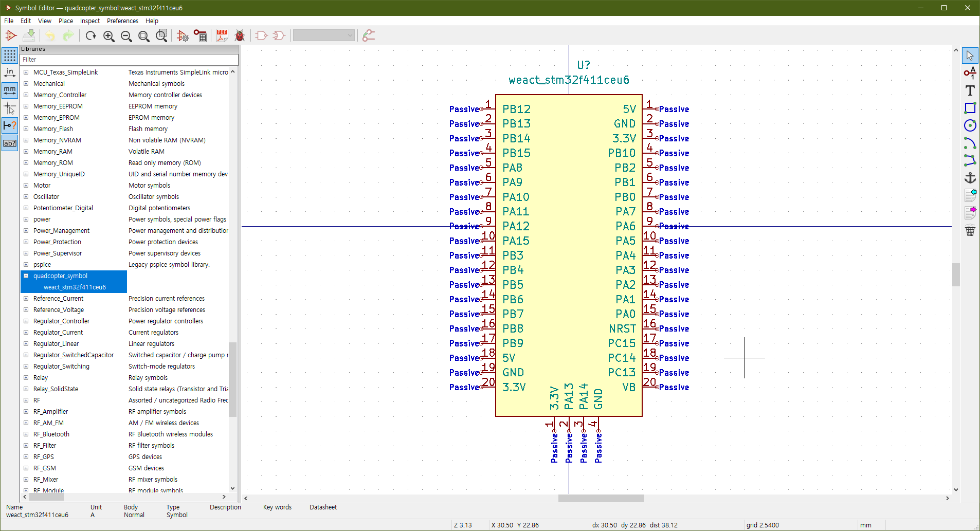This screenshot has width=980, height=531.
Task: Save changes to library
Action: tap(30, 35)
